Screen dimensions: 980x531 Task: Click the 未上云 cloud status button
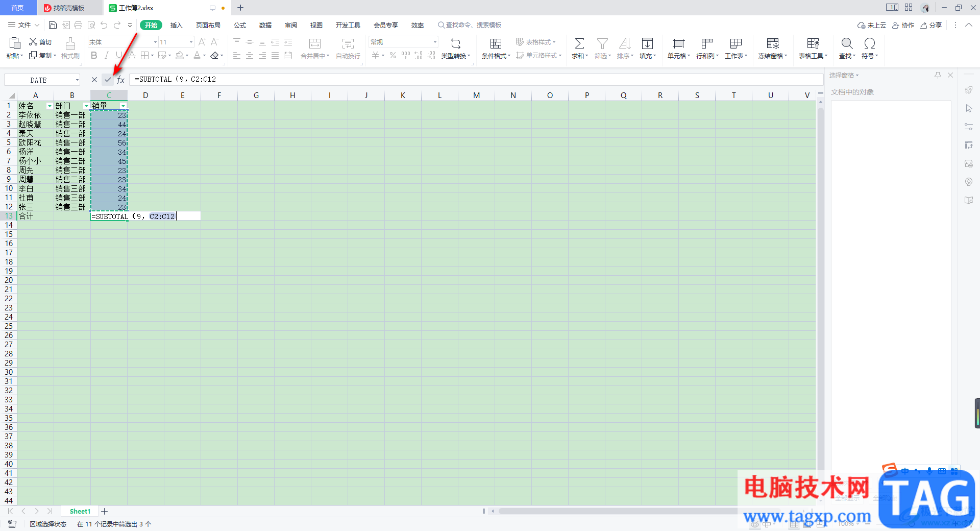(872, 25)
